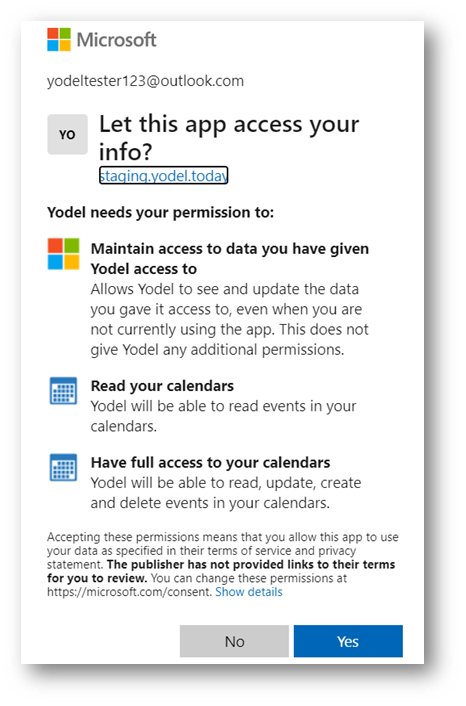Image resolution: width=466 pixels, height=706 pixels.
Task: Click the https://microsoft.com/consent text
Action: 129,592
